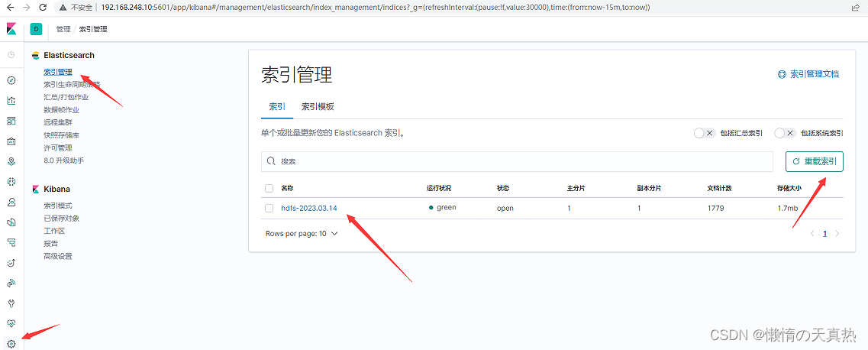
Task: Sort by the 主分片 column header
Action: tap(576, 188)
